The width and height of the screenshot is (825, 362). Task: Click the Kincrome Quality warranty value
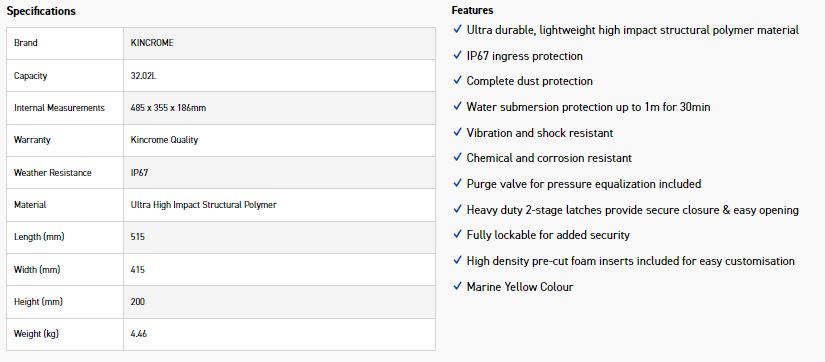coord(164,140)
